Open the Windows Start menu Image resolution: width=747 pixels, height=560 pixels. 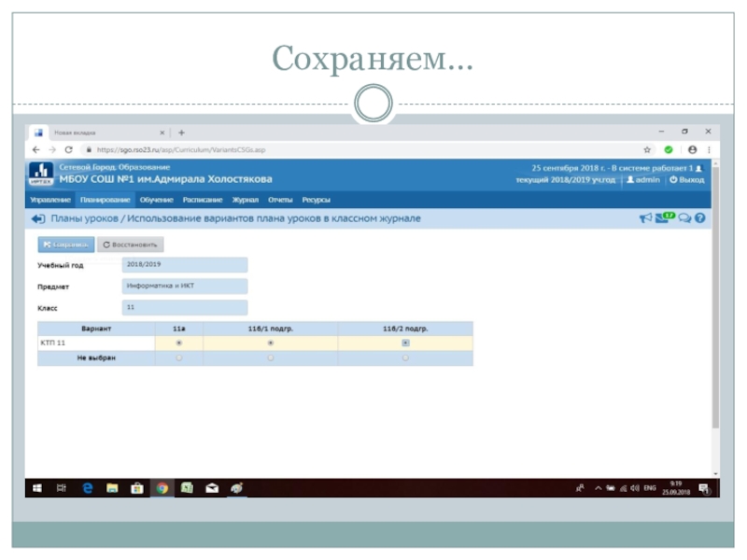(37, 487)
